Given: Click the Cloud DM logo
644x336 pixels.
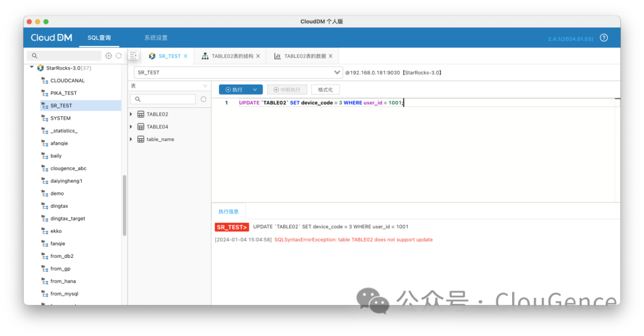Looking at the screenshot, I should pos(51,38).
